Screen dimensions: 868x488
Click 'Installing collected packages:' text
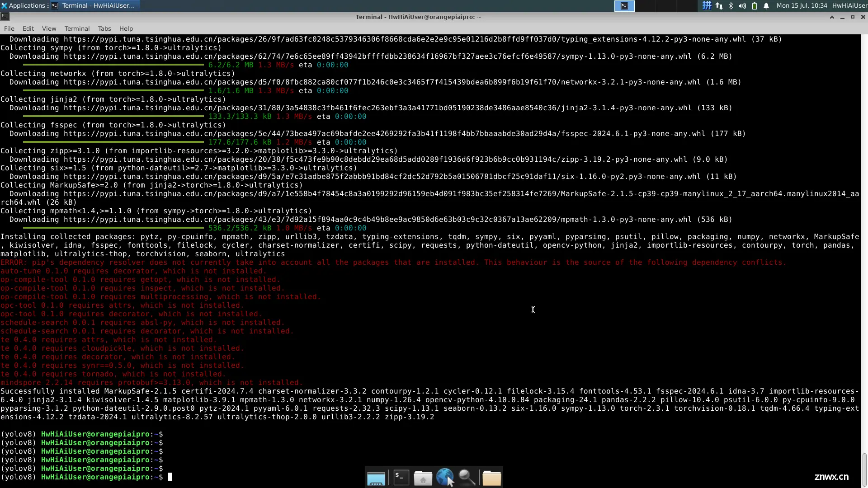coord(68,237)
